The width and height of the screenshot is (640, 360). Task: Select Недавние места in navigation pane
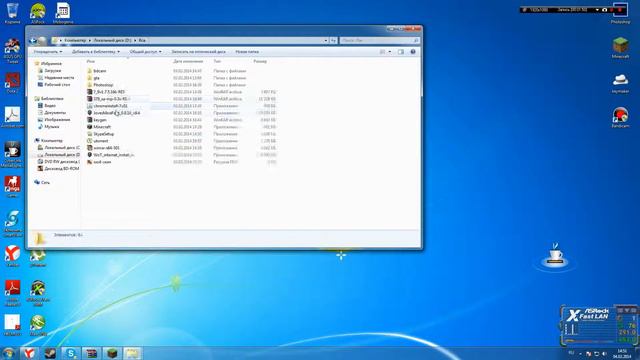pos(59,78)
